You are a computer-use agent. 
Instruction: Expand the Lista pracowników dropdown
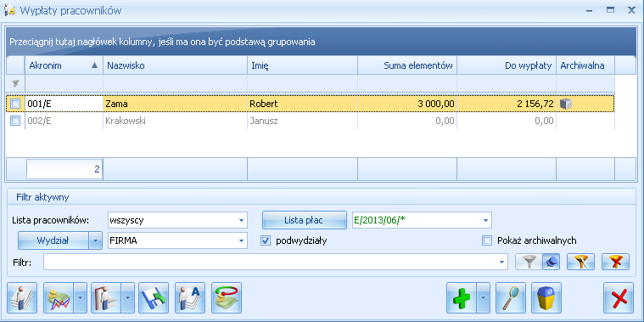coord(241,220)
